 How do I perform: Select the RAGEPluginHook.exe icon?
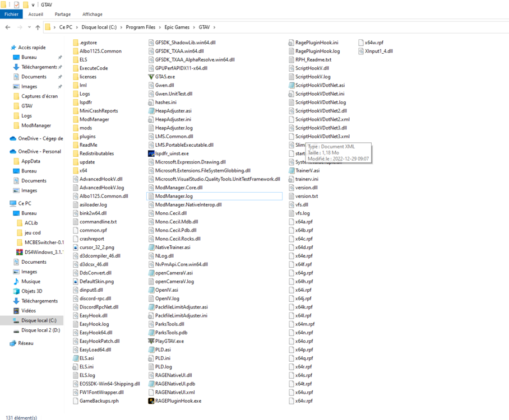click(x=151, y=401)
